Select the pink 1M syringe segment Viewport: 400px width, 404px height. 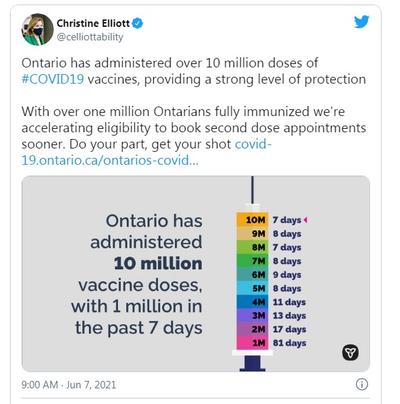[252, 343]
